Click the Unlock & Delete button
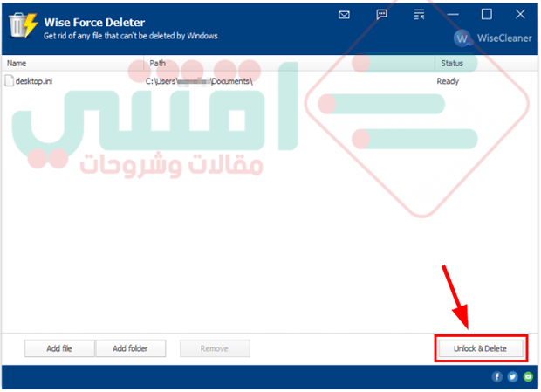Screen dimensions: 541x392 [x=480, y=348]
